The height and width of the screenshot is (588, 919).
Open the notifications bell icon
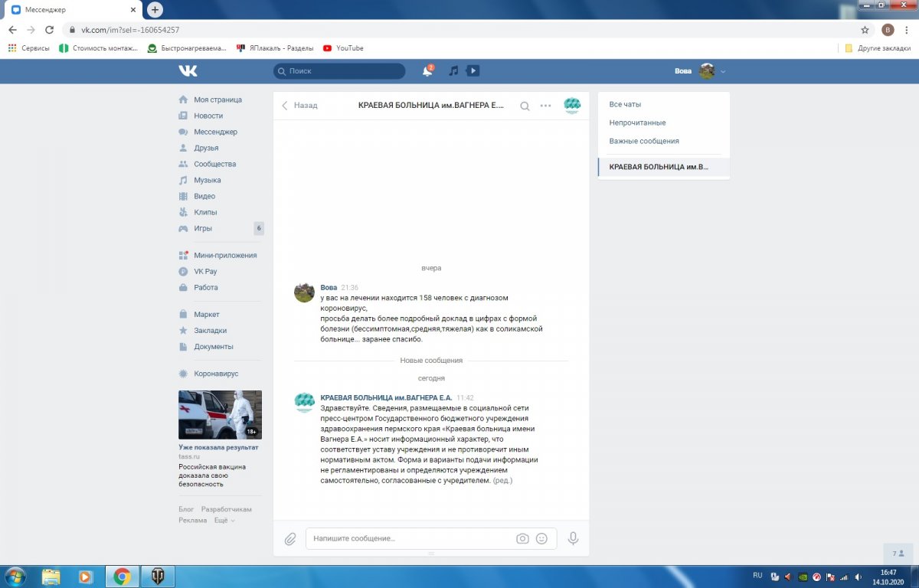(x=427, y=71)
